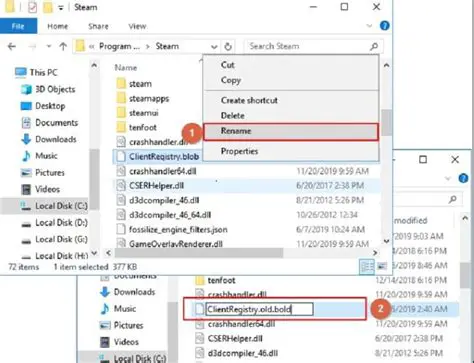Open the Help question mark icon
Image resolution: width=474 pixels, height=363 pixels.
coord(384,26)
